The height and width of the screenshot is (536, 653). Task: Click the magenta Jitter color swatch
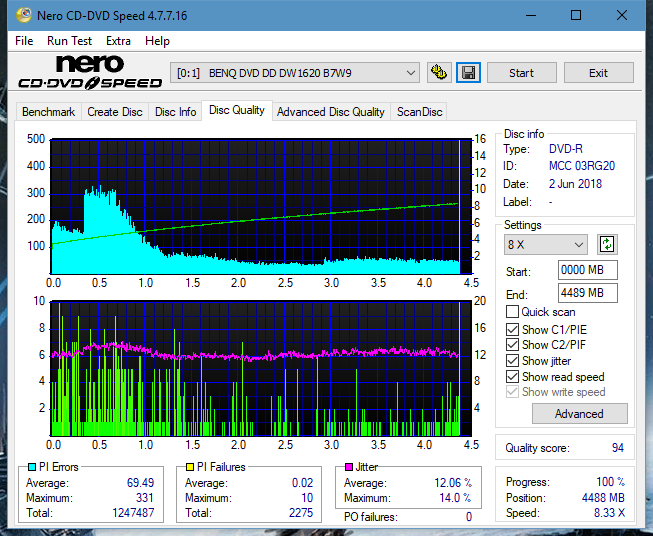(349, 467)
